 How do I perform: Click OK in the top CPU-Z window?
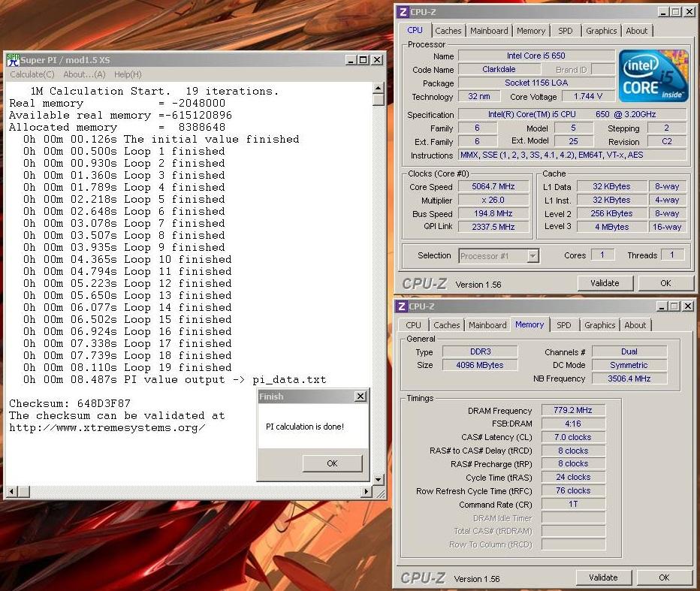(665, 283)
